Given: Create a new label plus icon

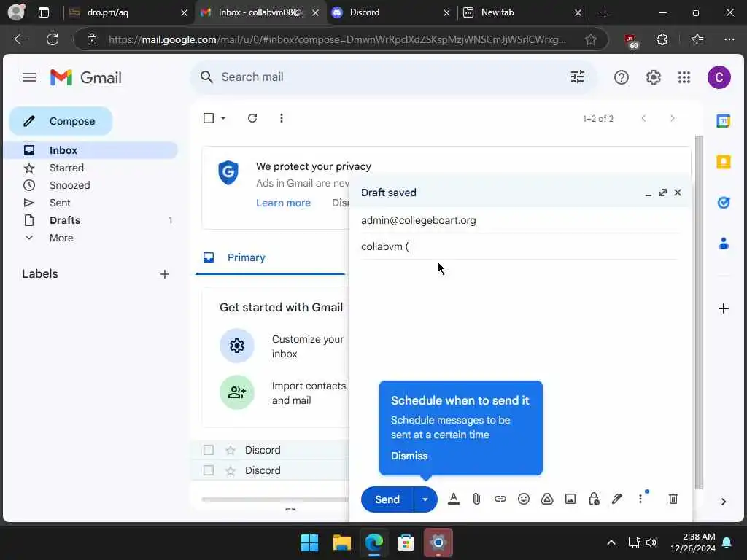Looking at the screenshot, I should [164, 274].
